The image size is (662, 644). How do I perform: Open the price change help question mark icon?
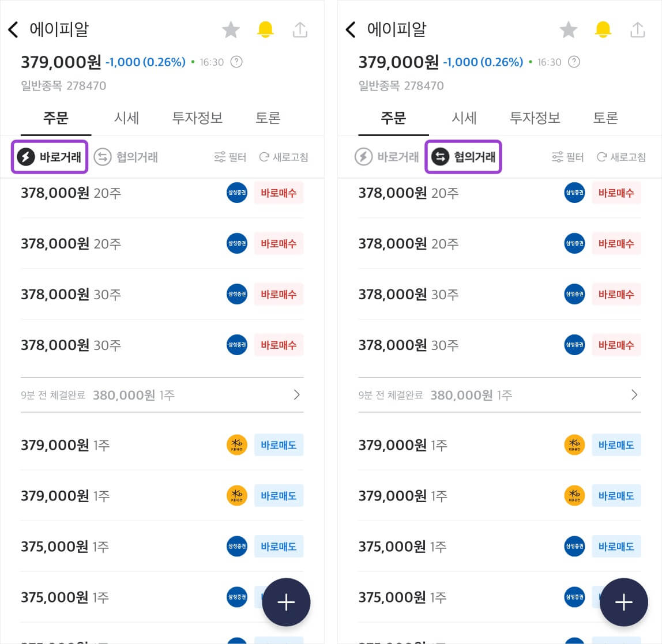(236, 62)
